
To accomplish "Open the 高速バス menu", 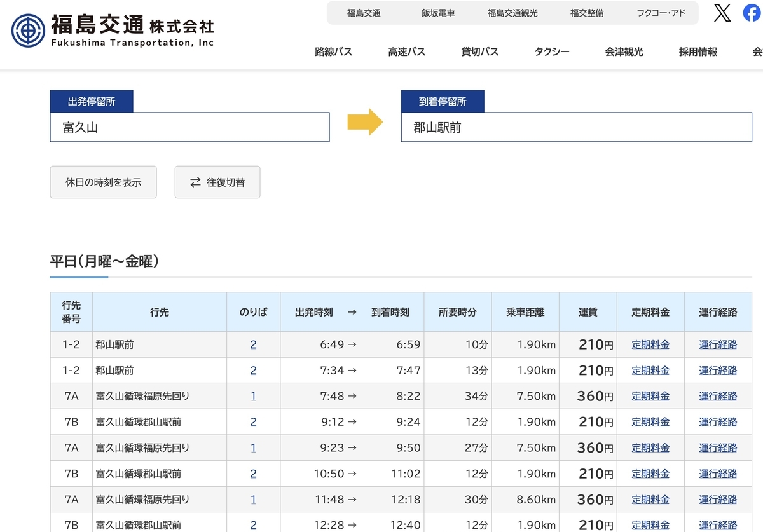I will pyautogui.click(x=407, y=52).
